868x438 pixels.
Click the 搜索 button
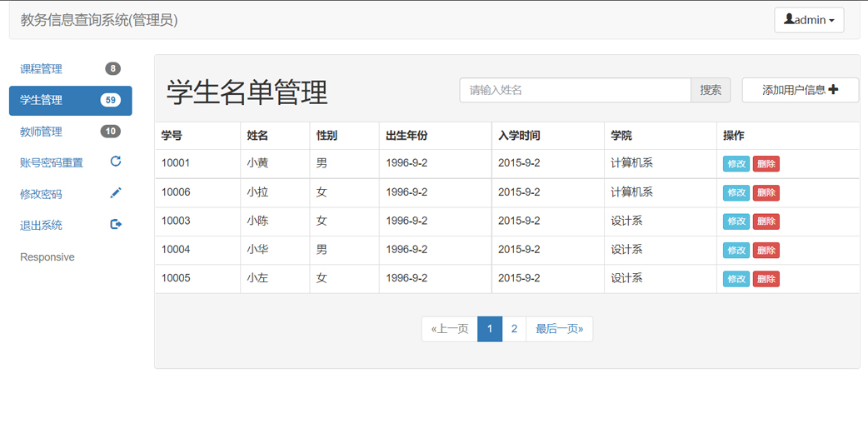coord(711,90)
